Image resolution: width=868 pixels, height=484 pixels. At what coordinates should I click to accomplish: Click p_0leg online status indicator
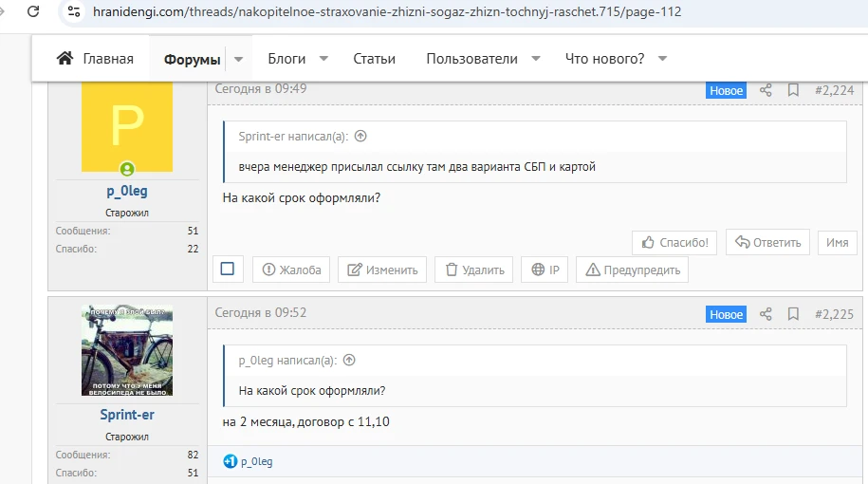(127, 168)
